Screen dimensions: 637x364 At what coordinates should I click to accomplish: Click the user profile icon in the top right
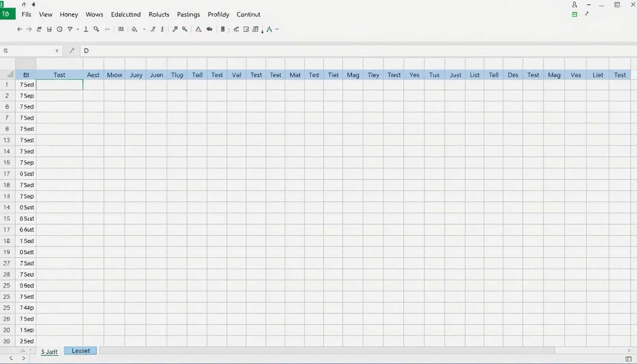[574, 5]
